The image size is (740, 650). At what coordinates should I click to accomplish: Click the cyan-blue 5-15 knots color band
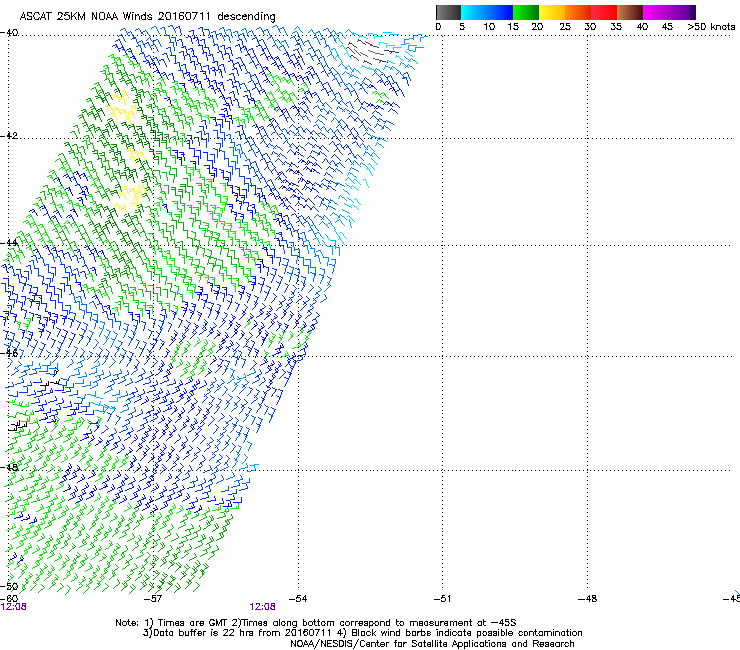487,12
